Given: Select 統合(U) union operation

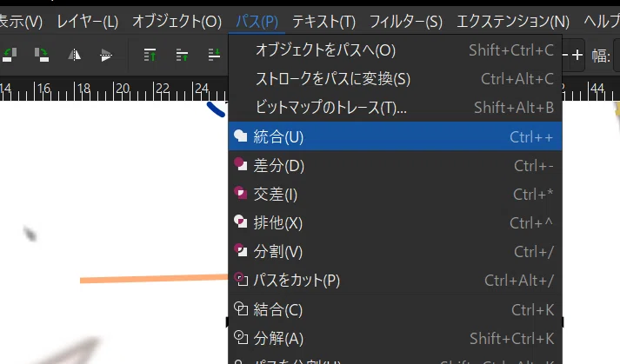Looking at the screenshot, I should (x=395, y=136).
